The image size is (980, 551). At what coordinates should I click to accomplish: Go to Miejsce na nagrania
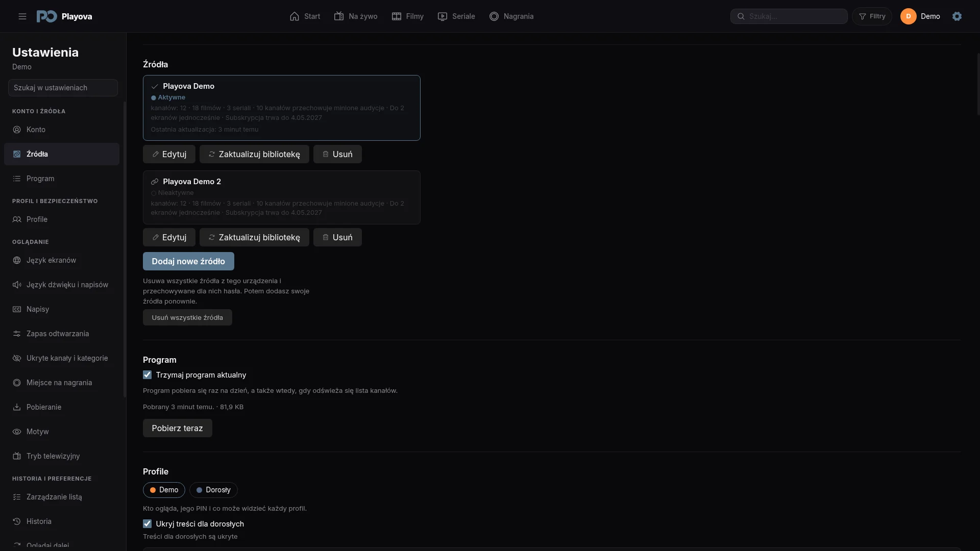coord(62,383)
